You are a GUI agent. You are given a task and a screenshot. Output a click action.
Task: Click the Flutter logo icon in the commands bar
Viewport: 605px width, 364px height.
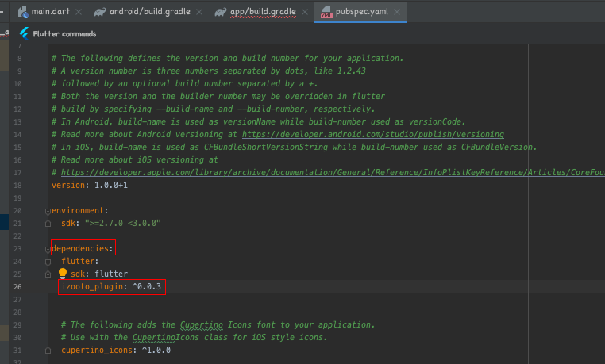tap(24, 33)
